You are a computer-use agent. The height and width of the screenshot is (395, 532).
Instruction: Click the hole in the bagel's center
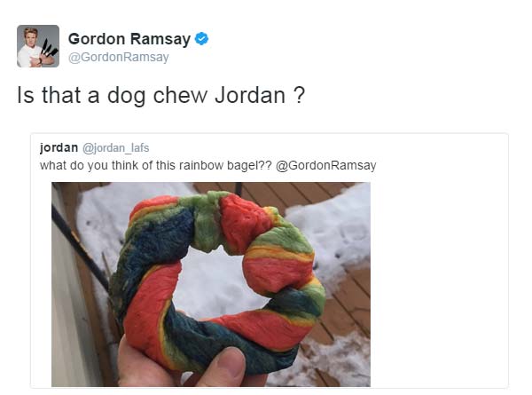[x=215, y=282]
